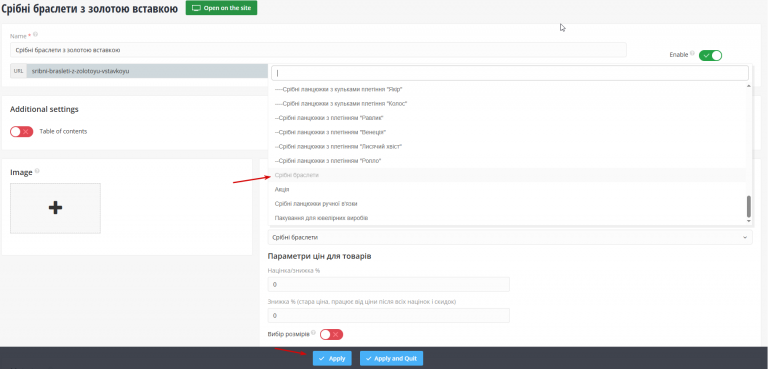Click the monitor icon in Open on the site
This screenshot has width=768, height=369.
[196, 8]
